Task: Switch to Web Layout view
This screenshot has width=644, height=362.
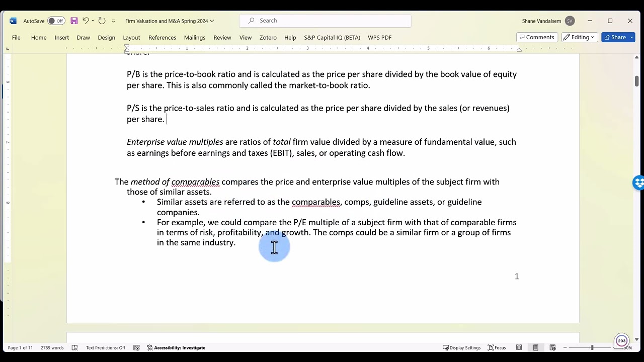Action: (552, 348)
